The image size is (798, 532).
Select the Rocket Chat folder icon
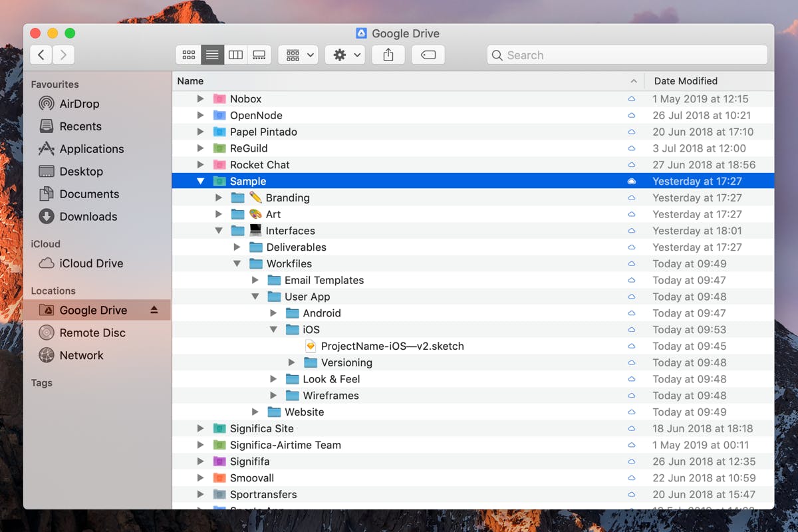219,165
